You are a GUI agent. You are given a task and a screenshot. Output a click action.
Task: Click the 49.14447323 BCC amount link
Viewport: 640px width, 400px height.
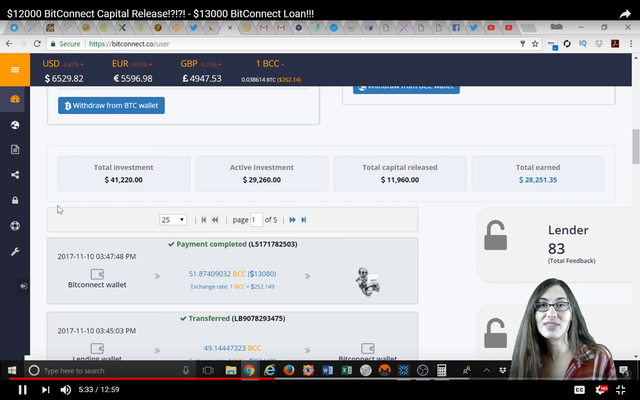click(232, 348)
